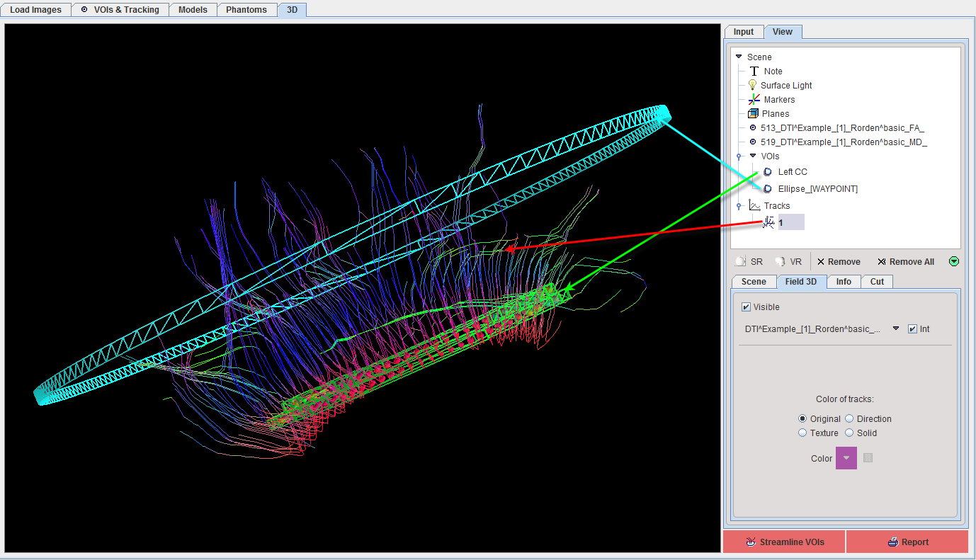
Task: Click the track 1 fiber icon
Action: coord(768,222)
